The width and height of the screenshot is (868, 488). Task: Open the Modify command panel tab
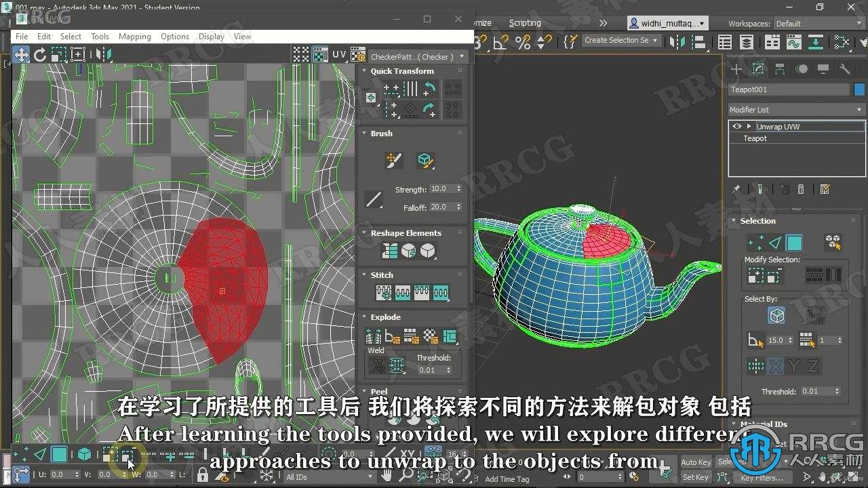point(758,69)
